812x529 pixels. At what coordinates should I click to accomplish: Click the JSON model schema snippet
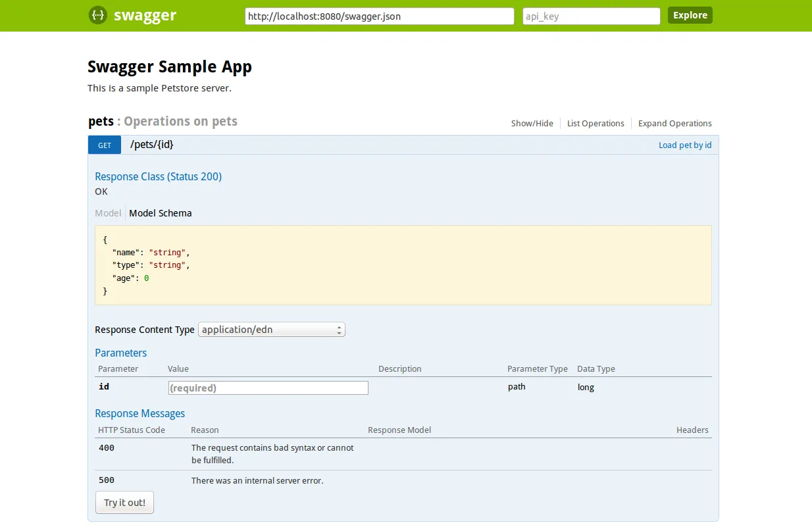[403, 265]
